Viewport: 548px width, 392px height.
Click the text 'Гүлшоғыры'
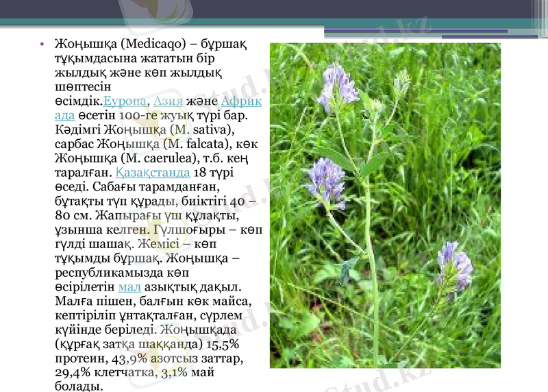point(190,230)
